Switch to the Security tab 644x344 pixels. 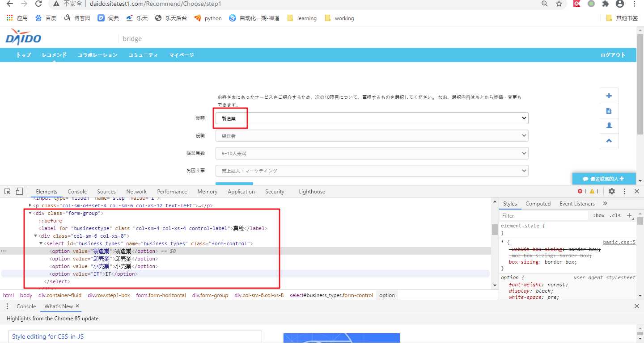(x=275, y=192)
